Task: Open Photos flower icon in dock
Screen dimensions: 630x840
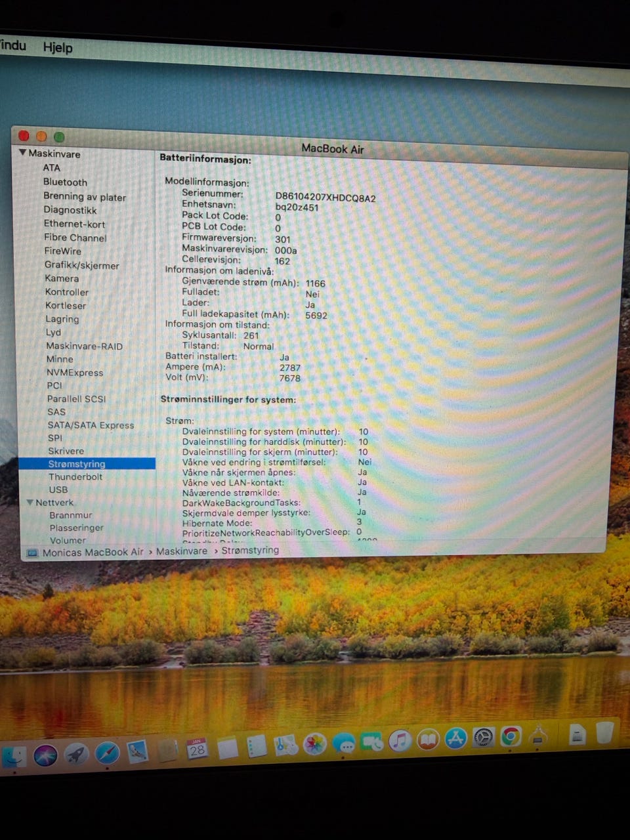Action: click(x=315, y=744)
